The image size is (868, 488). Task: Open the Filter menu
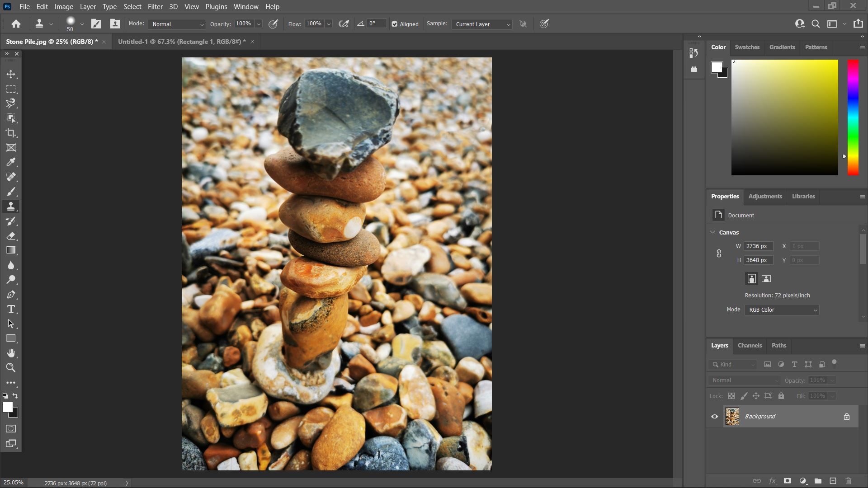(155, 7)
